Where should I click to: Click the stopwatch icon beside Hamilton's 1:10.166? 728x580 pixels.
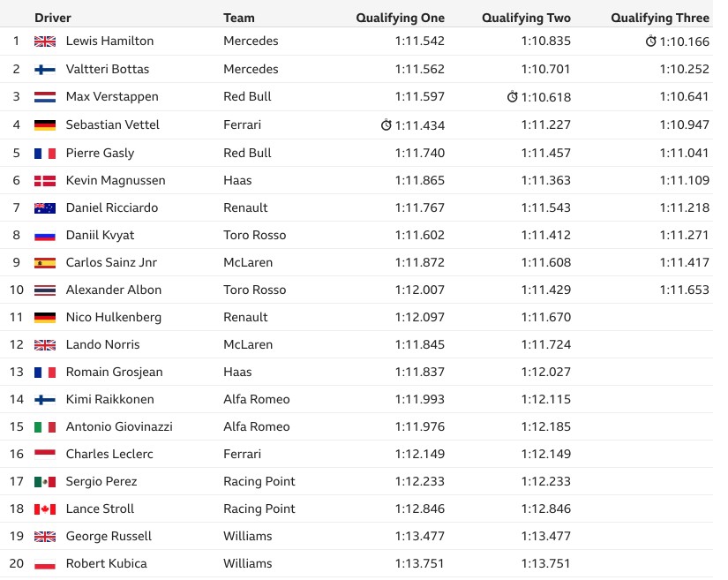pos(651,41)
